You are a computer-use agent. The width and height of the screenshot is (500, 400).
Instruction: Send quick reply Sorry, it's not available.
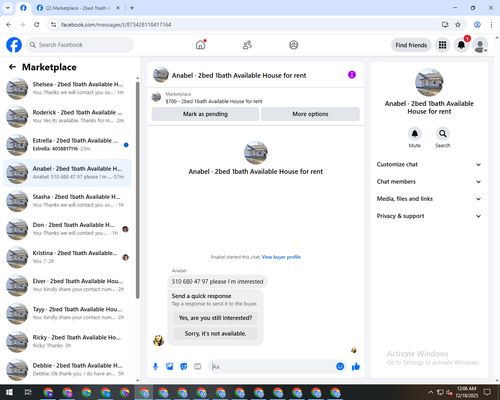coord(215,333)
